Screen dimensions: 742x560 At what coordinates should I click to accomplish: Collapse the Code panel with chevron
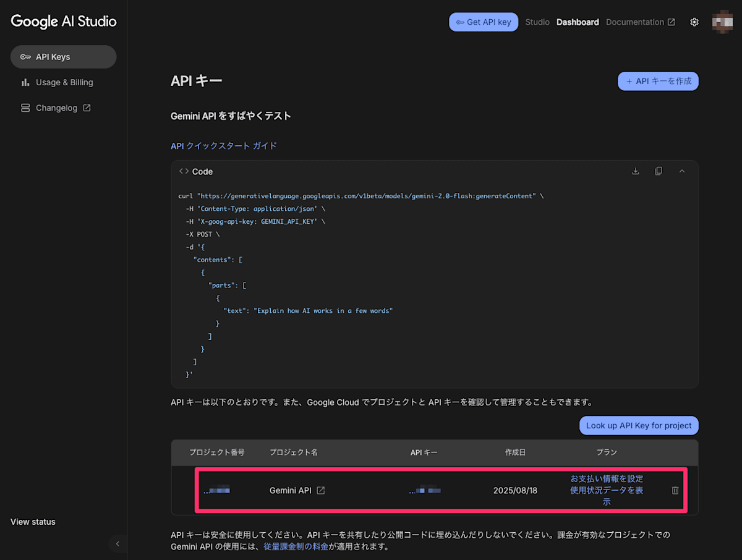(x=682, y=171)
